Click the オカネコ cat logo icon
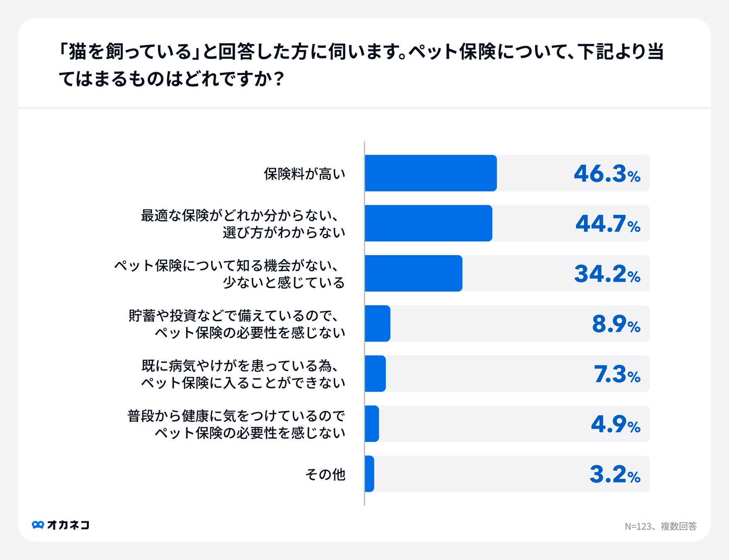Screen dimensions: 729x560 click(x=38, y=525)
